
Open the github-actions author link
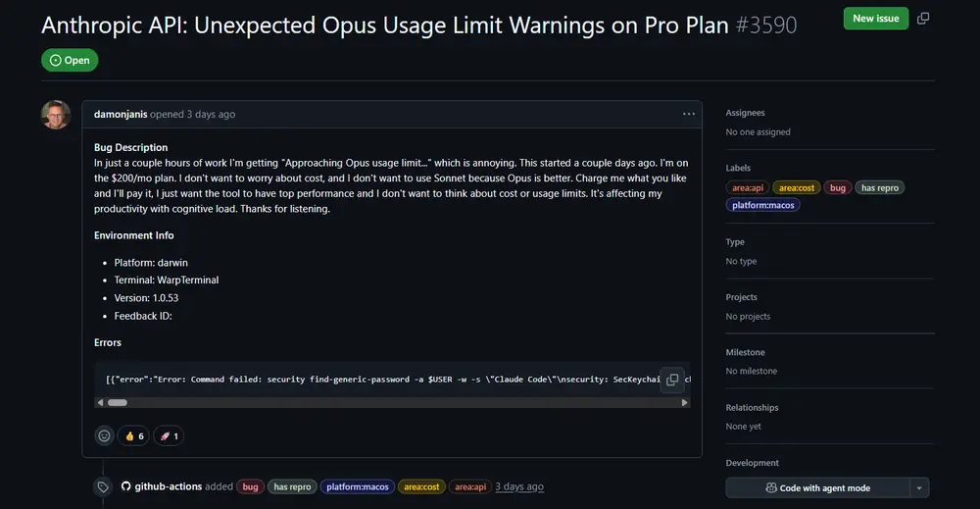(x=169, y=486)
